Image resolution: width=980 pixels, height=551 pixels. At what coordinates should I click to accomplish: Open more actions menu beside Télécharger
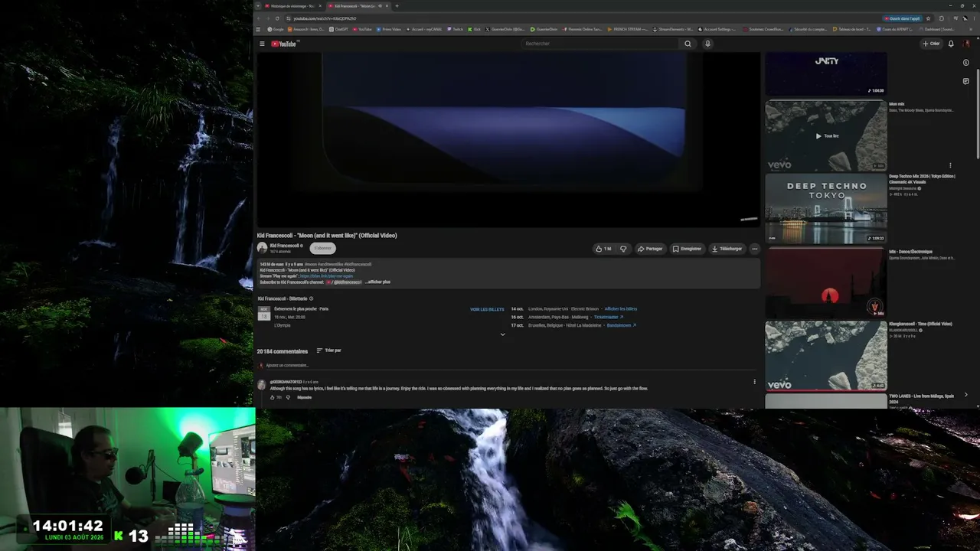pyautogui.click(x=754, y=249)
